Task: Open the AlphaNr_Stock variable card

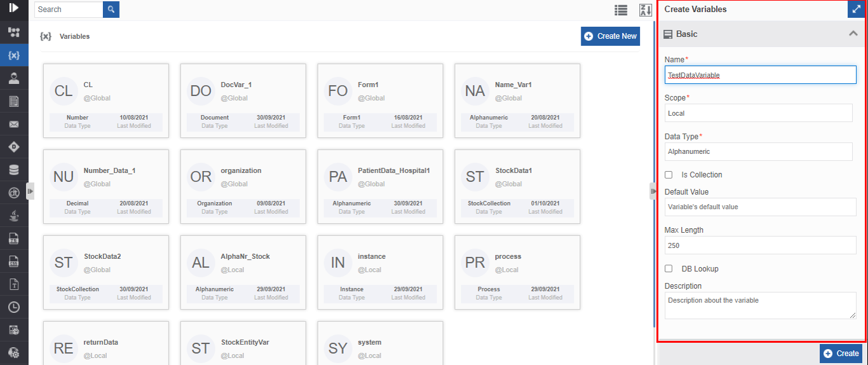Action: click(x=243, y=272)
